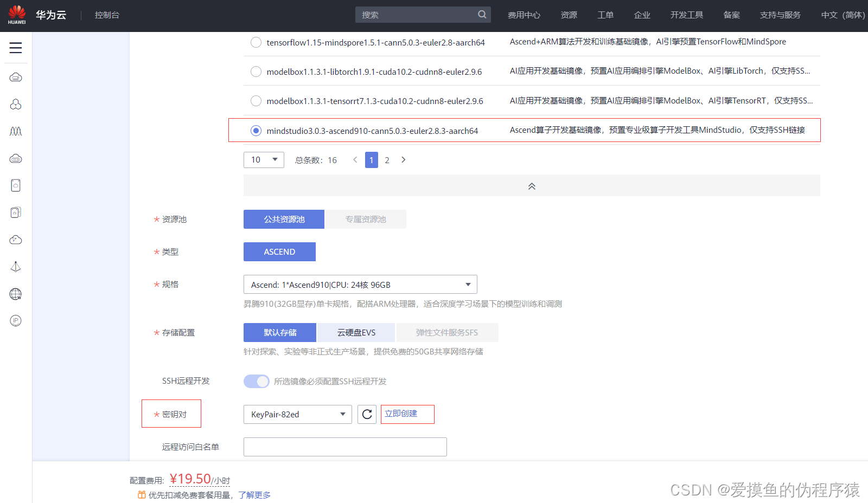Open 工单 in top navigation
The height and width of the screenshot is (503, 868).
605,15
